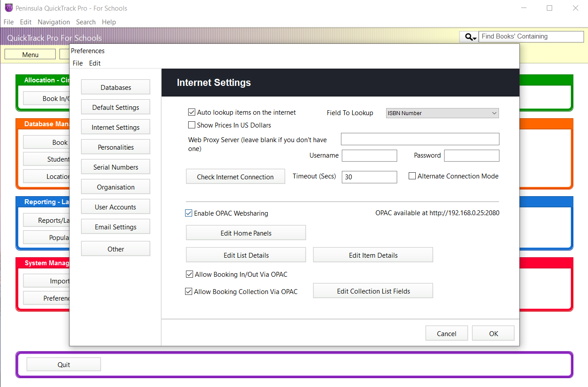This screenshot has width=588, height=387.
Task: Click Edit Item Details button
Action: pyautogui.click(x=373, y=255)
